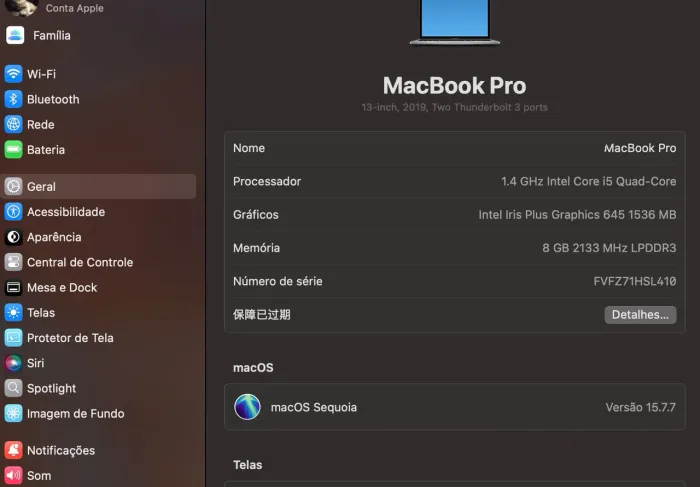Open Imagem de Fundo label
Image resolution: width=700 pixels, height=487 pixels.
75,413
